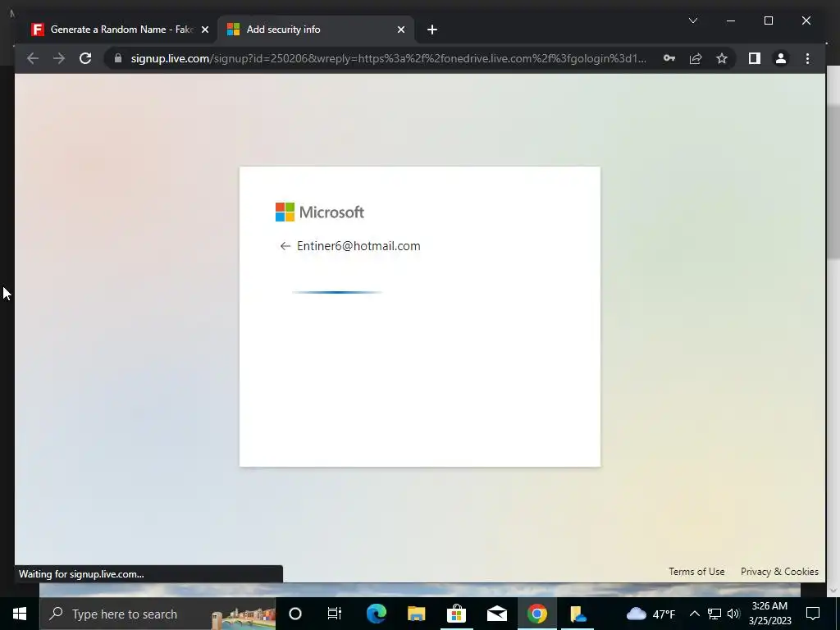Viewport: 840px width, 630px height.
Task: Click the Microsoft logo
Action: [320, 212]
